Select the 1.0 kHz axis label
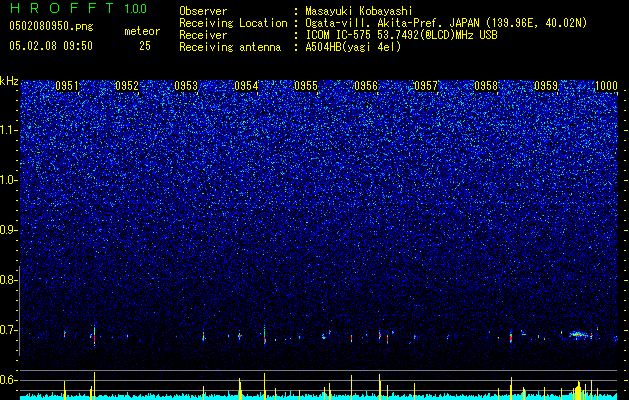 [9, 180]
